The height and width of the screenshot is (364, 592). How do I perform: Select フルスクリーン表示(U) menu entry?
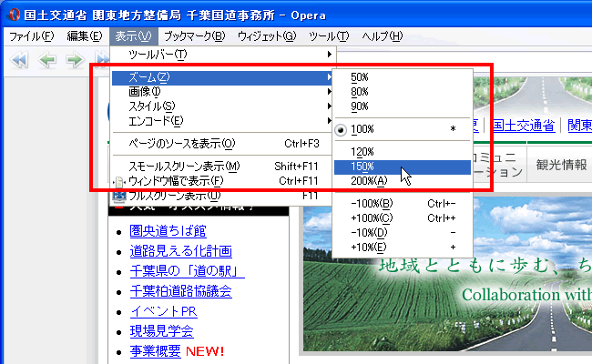tap(222, 196)
